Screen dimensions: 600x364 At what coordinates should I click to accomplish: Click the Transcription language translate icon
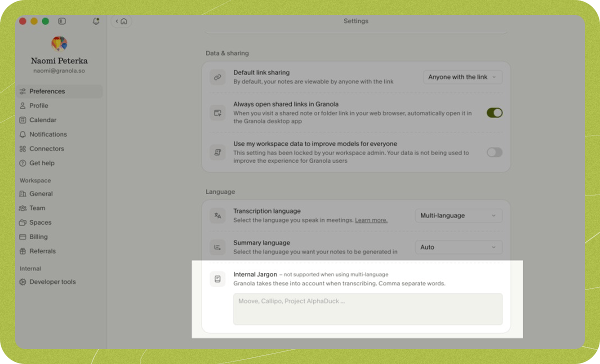click(x=217, y=215)
